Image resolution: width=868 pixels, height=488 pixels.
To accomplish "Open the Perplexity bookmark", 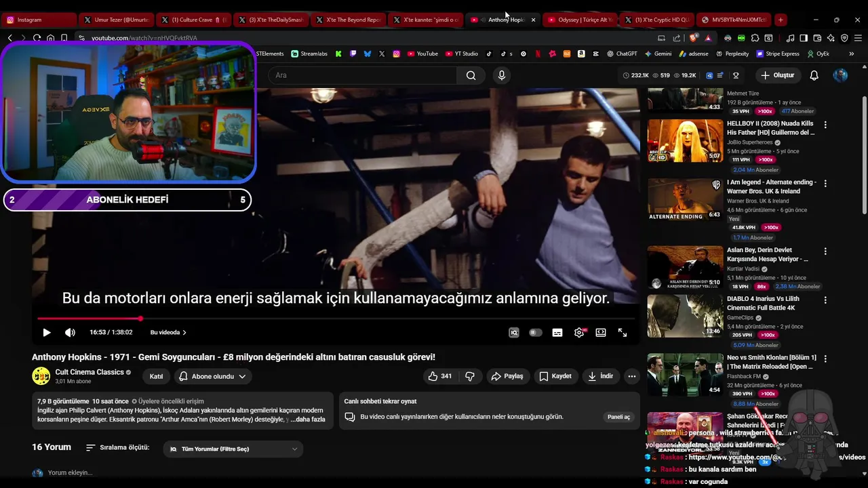I will pos(732,54).
